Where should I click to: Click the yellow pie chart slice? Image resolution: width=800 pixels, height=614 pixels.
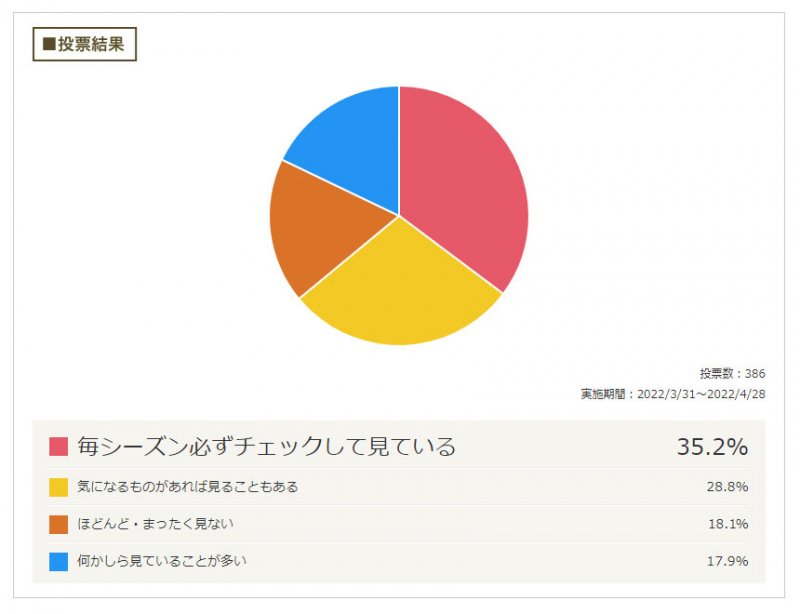(x=401, y=291)
